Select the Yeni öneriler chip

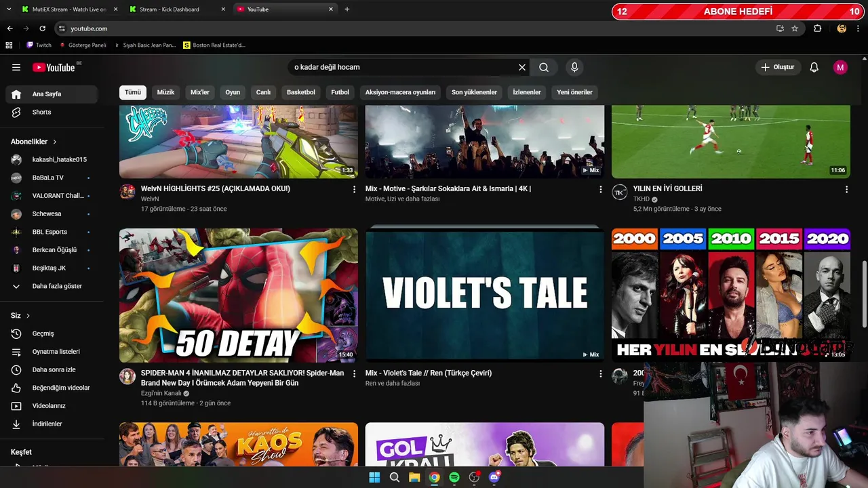pos(574,92)
